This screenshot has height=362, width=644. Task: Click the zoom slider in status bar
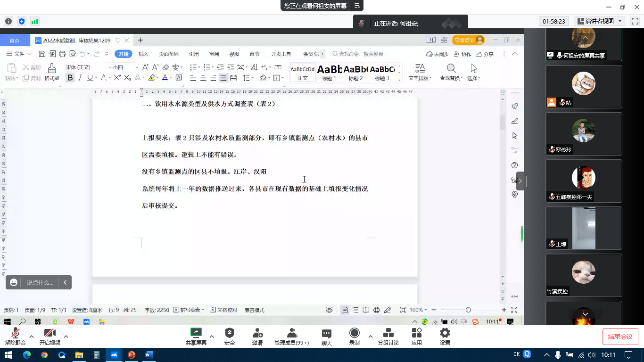[x=468, y=310]
